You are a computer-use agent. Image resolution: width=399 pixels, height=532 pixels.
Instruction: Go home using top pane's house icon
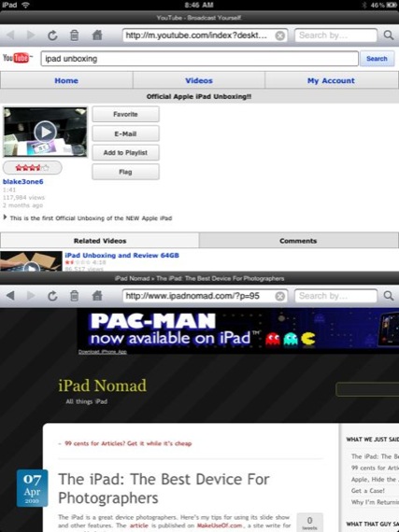(x=97, y=35)
